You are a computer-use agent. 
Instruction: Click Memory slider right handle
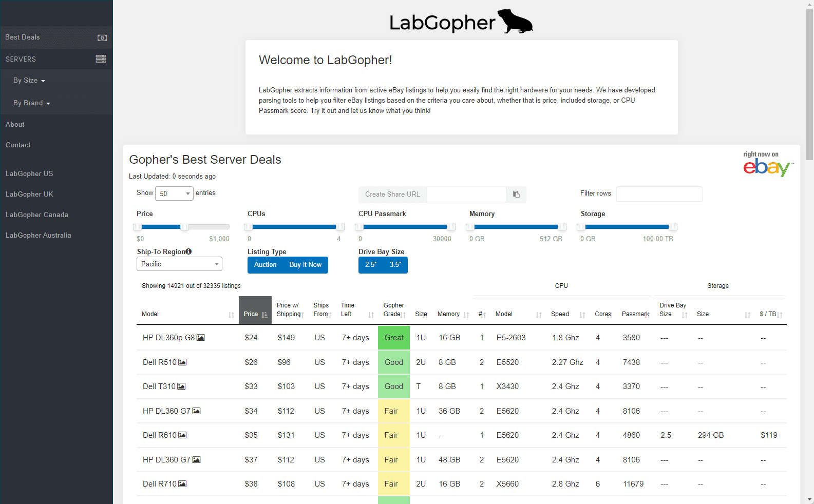tap(562, 227)
